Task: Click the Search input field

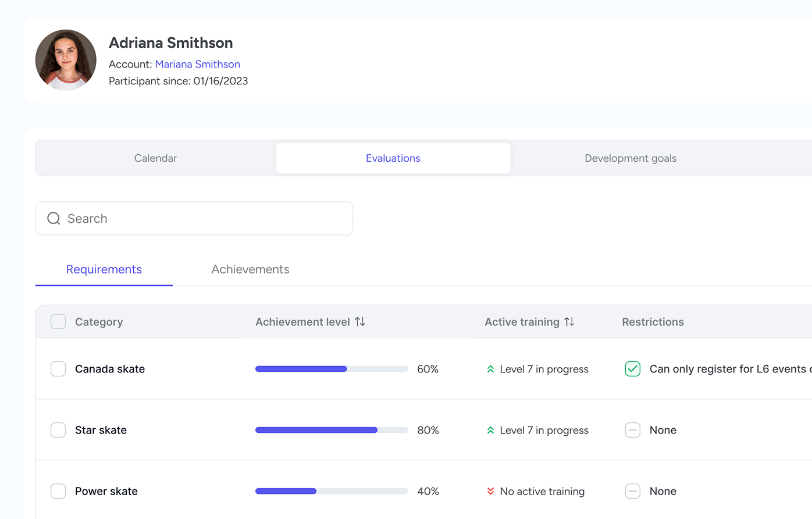Action: point(194,218)
